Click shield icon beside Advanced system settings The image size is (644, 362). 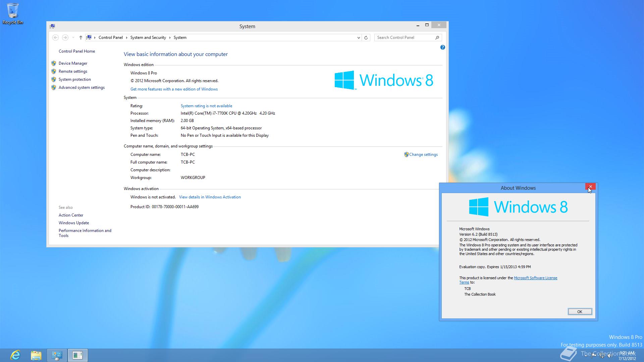coord(54,87)
